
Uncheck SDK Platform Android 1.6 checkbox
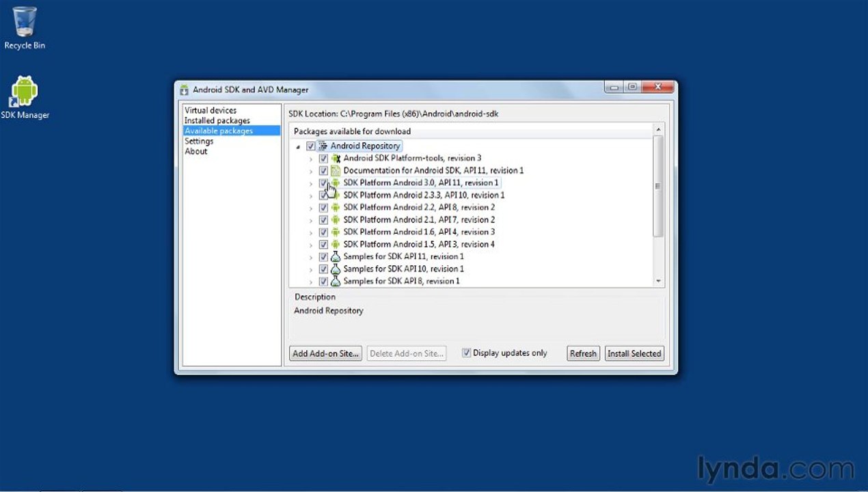[x=323, y=232]
